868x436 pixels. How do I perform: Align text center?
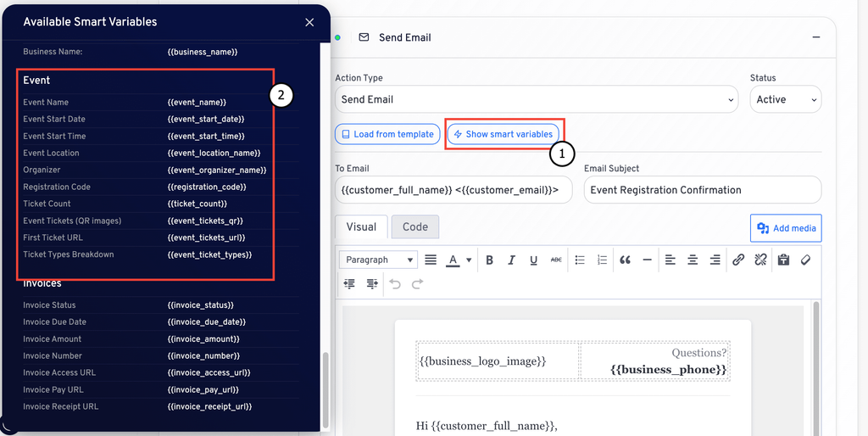point(693,260)
